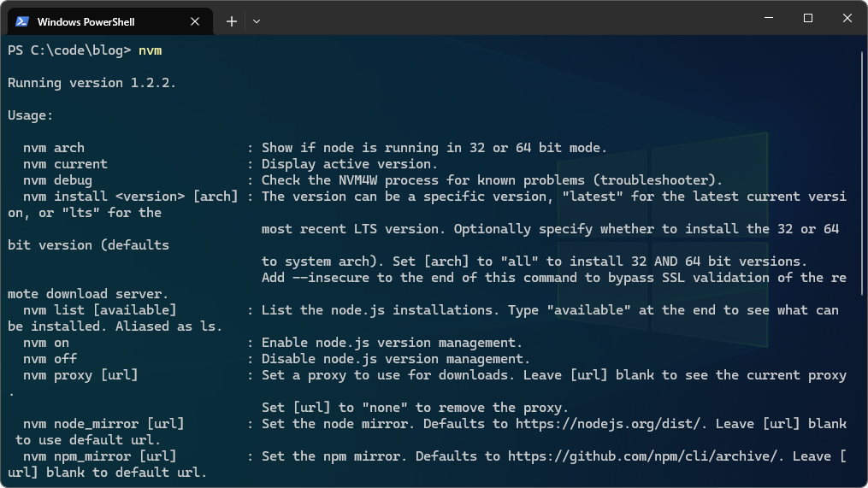Click the "Running version 1.2.2." line
The image size is (868, 488).
(92, 83)
